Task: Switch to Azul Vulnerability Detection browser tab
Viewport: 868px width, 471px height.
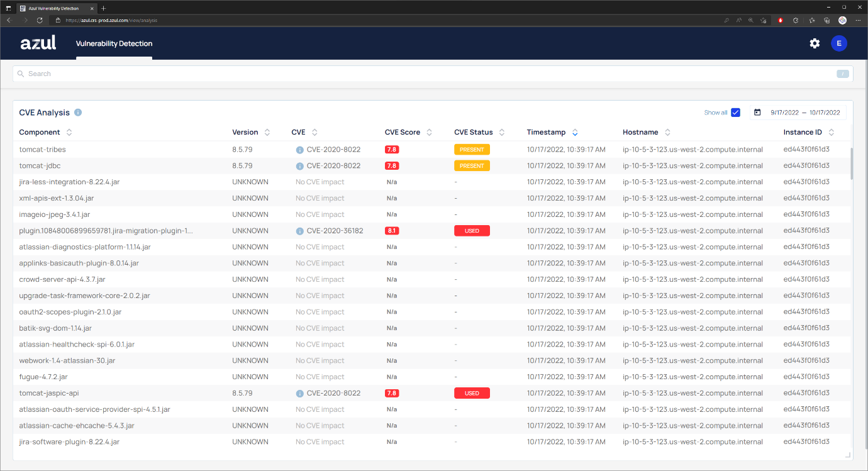Action: coord(53,8)
